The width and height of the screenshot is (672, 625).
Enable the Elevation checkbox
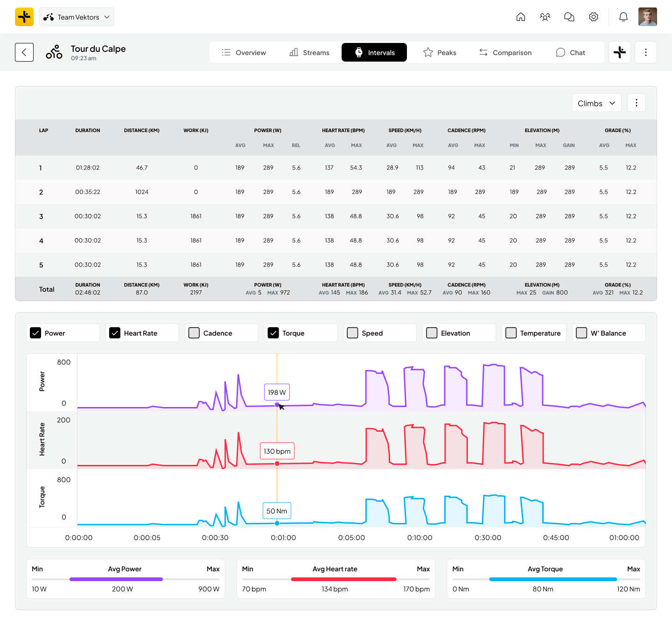432,333
